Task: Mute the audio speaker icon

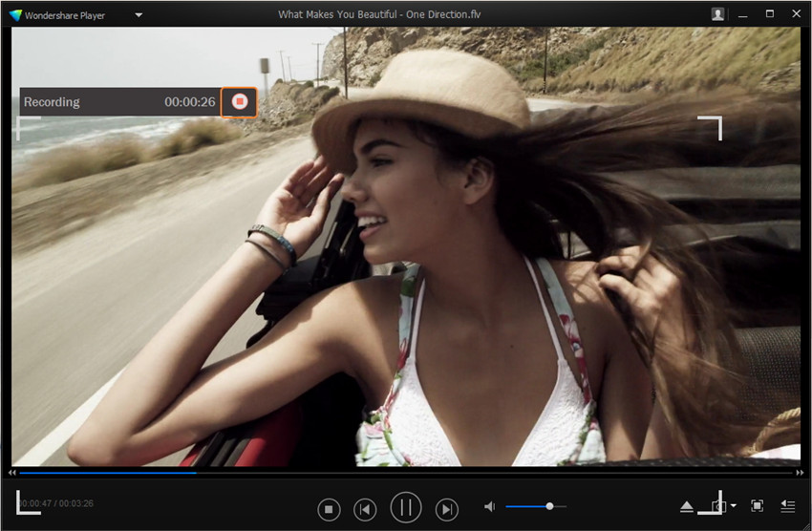Action: point(489,506)
